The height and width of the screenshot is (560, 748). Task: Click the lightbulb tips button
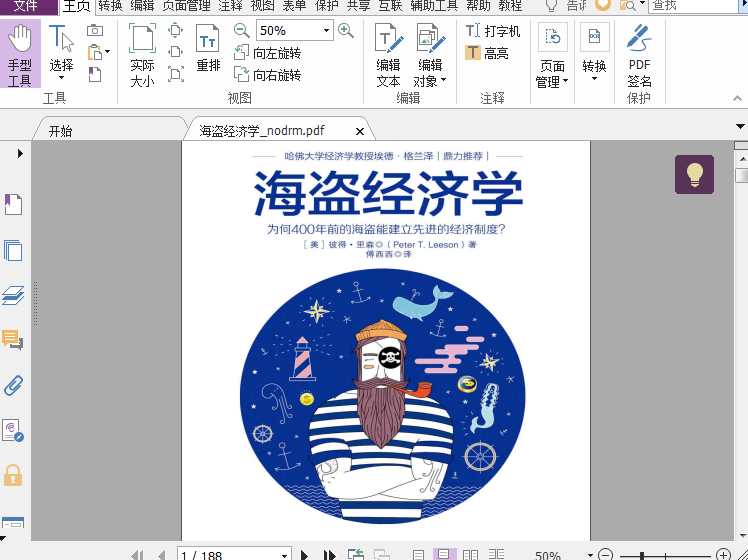pos(694,174)
